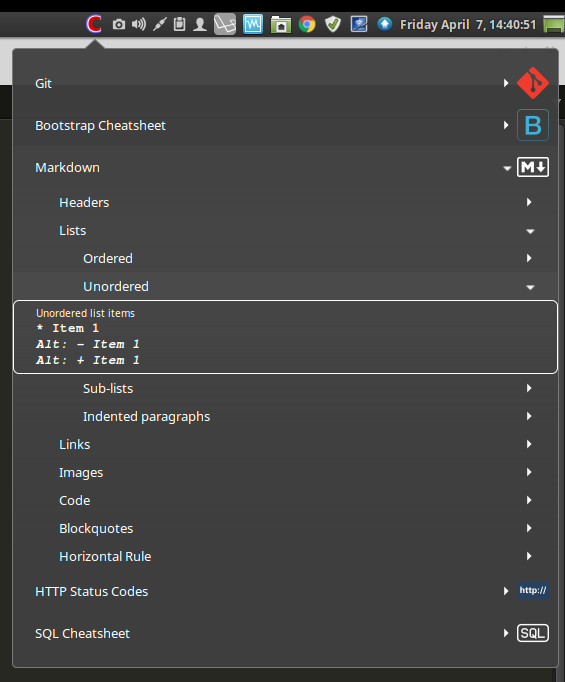This screenshot has width=565, height=682.
Task: Open the Sub-lists menu item
Action: point(285,388)
